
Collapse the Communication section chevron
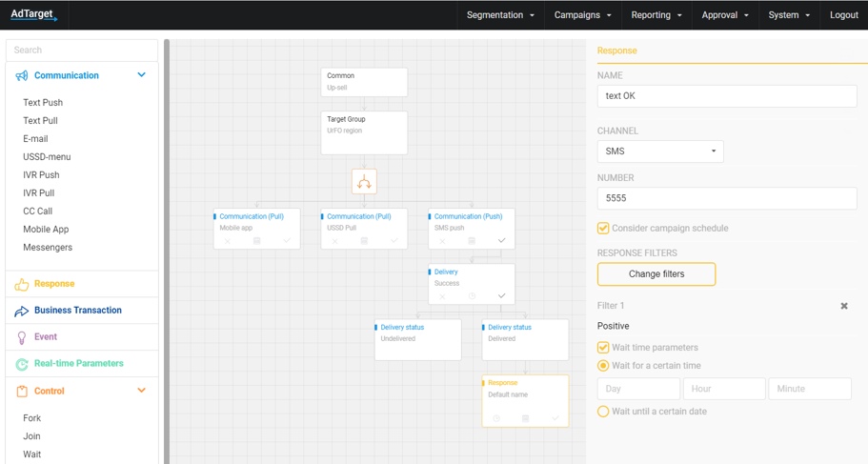(142, 75)
